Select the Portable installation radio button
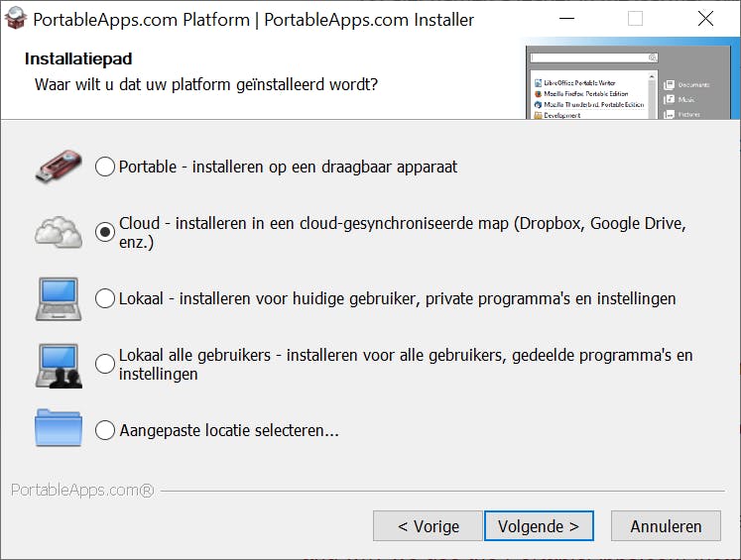 coord(105,167)
